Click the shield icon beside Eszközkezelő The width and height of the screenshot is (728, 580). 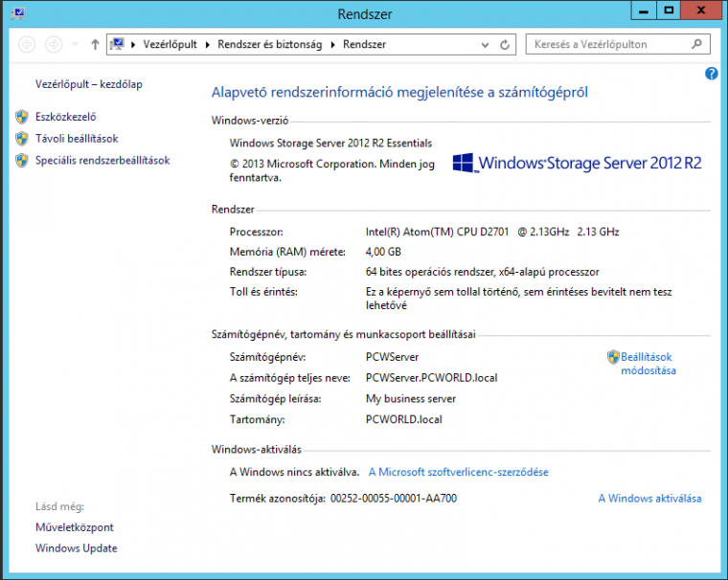[22, 117]
